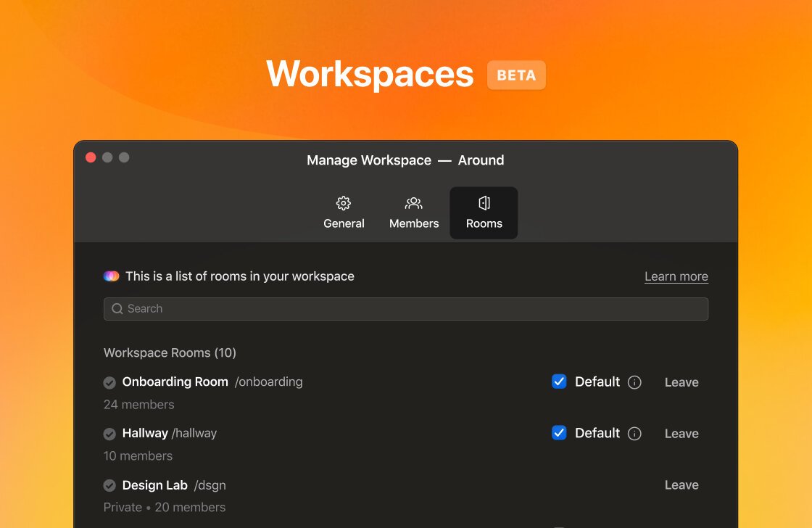Click the /dsgn room slug
The image size is (812, 528).
[x=210, y=485]
